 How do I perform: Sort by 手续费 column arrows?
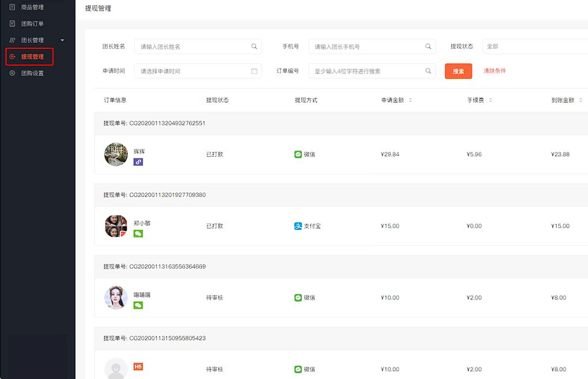pyautogui.click(x=490, y=100)
